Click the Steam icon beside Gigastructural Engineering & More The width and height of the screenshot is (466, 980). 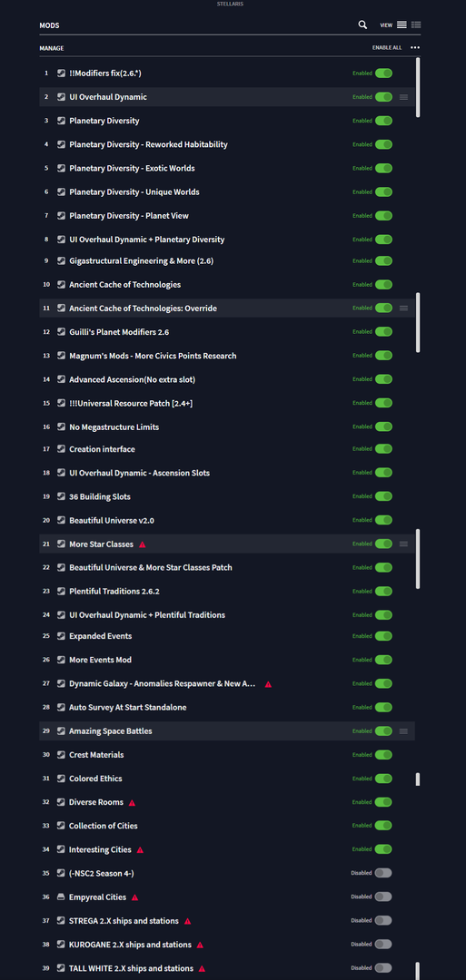pyautogui.click(x=61, y=260)
